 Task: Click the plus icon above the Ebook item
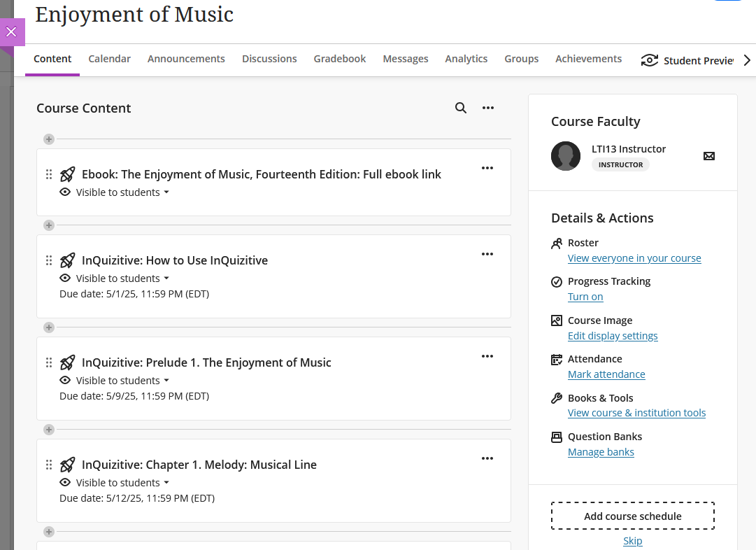pyautogui.click(x=49, y=139)
